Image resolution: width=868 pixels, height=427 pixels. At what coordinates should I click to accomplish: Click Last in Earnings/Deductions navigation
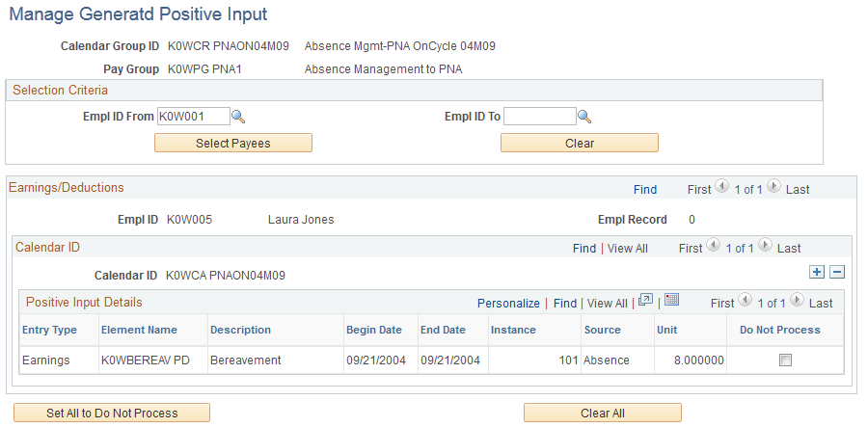(798, 189)
